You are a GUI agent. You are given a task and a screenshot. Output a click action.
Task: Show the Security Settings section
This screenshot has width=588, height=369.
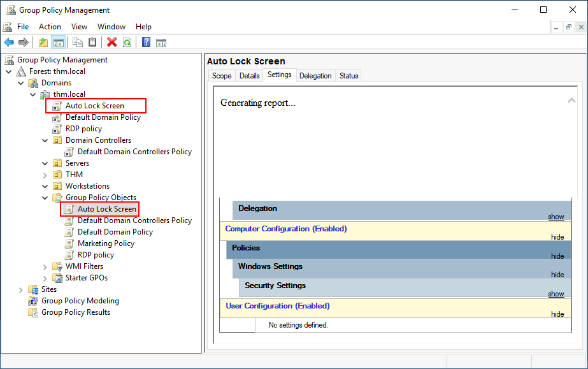(556, 294)
